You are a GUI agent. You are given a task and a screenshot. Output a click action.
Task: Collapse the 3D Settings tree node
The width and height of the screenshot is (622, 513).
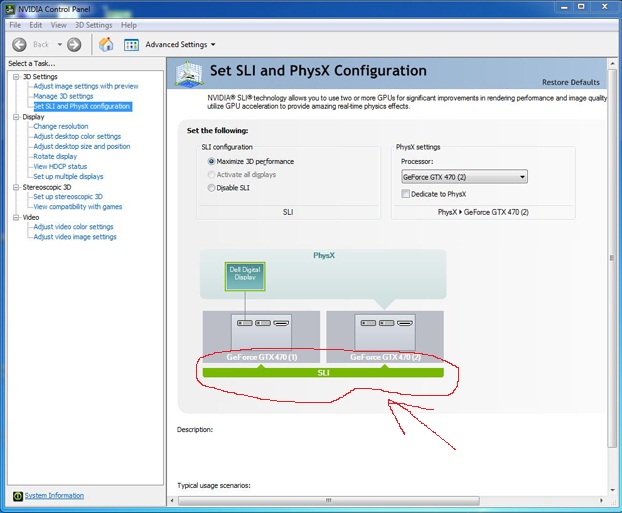coord(16,77)
